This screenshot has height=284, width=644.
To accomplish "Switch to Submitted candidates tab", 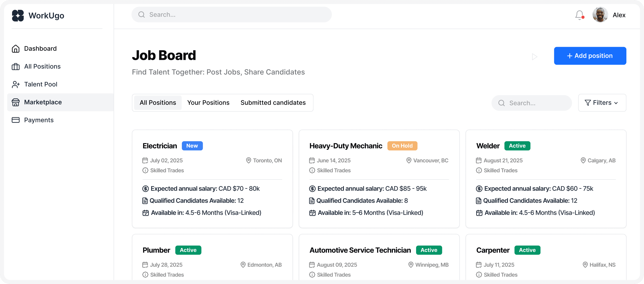I will [x=273, y=103].
